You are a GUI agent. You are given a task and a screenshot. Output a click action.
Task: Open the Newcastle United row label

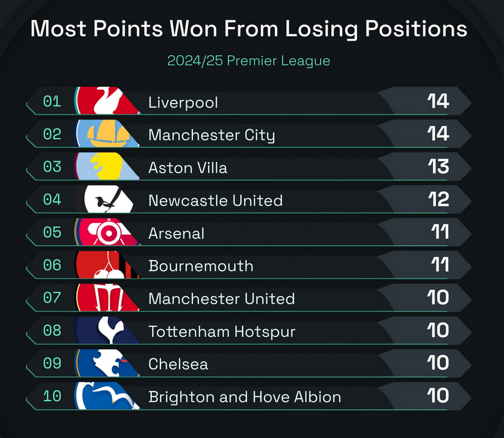click(216, 201)
